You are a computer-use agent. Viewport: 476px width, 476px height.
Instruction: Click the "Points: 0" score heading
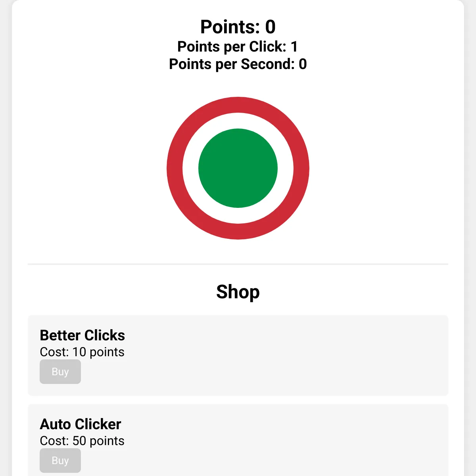(x=238, y=27)
